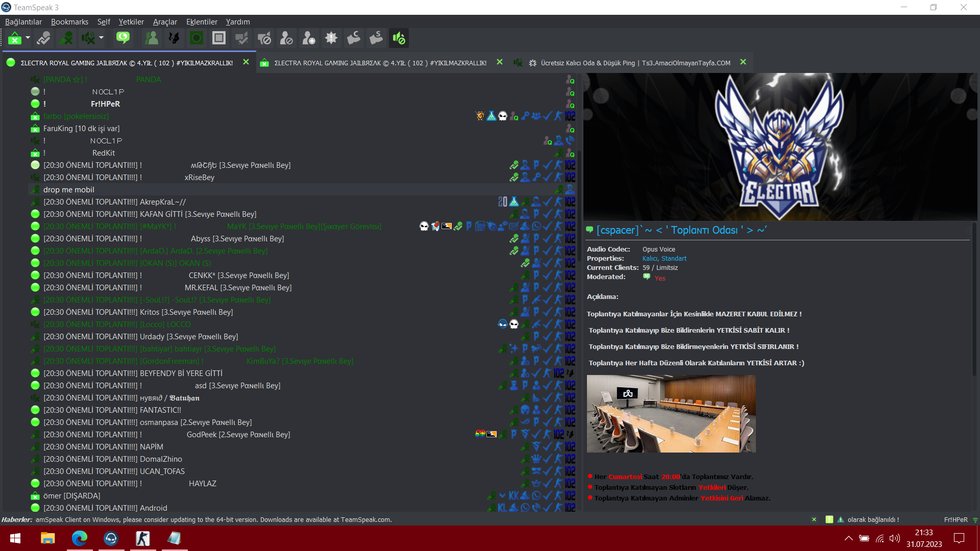Toggle speaker mute in the toolbar
The height and width of the screenshot is (551, 980).
tap(88, 38)
